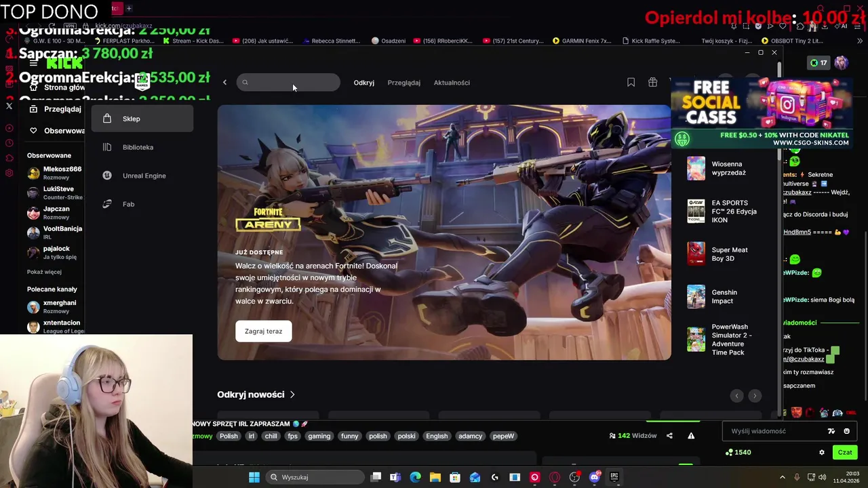Open chat settings gear icon
The image size is (868, 488).
[822, 452]
